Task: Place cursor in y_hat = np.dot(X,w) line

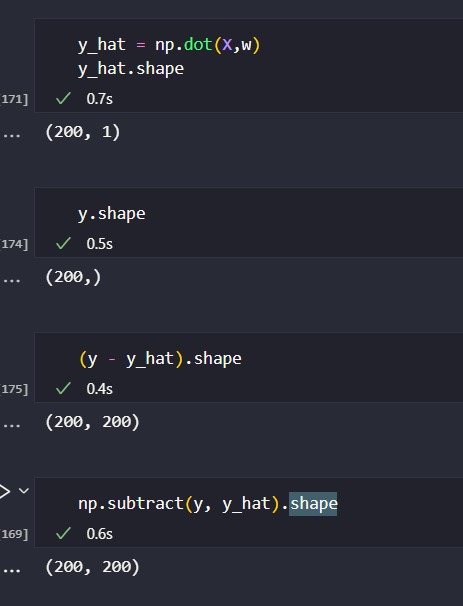Action: coord(169,45)
